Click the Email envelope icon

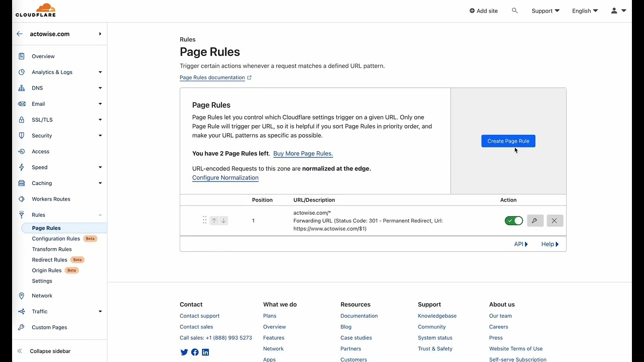pos(21,104)
